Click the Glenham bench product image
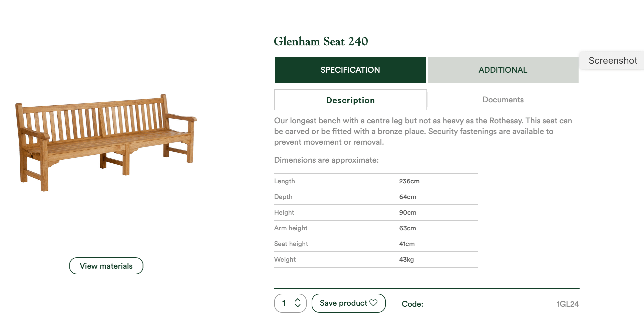The image size is (644, 318). pos(106,143)
